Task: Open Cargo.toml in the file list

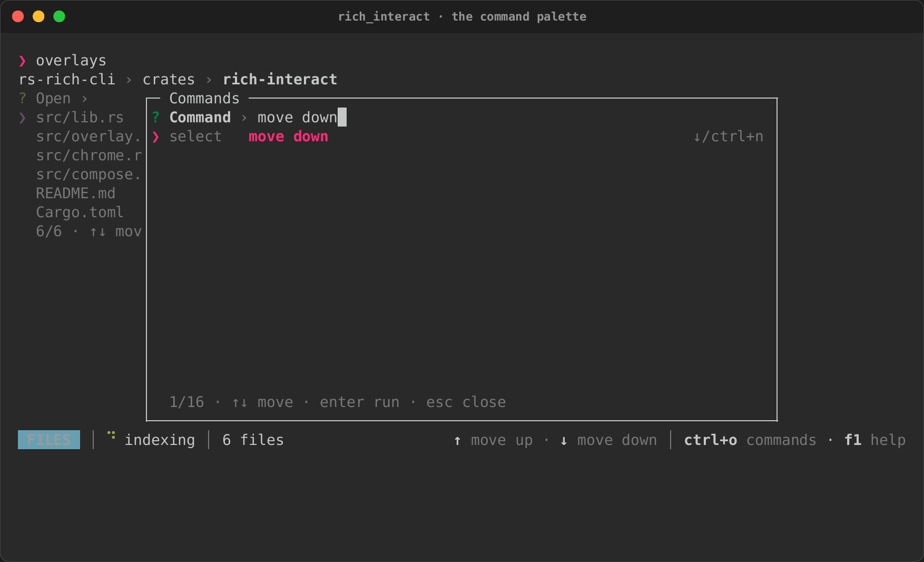Action: (x=80, y=212)
